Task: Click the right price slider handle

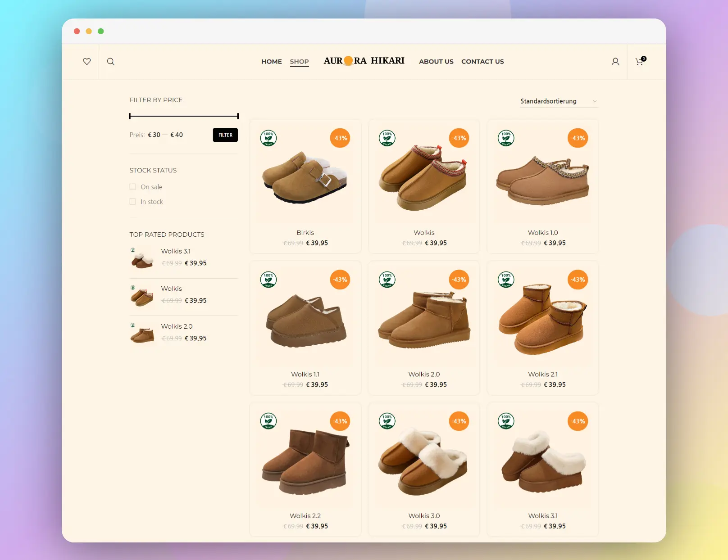Action: click(x=237, y=116)
